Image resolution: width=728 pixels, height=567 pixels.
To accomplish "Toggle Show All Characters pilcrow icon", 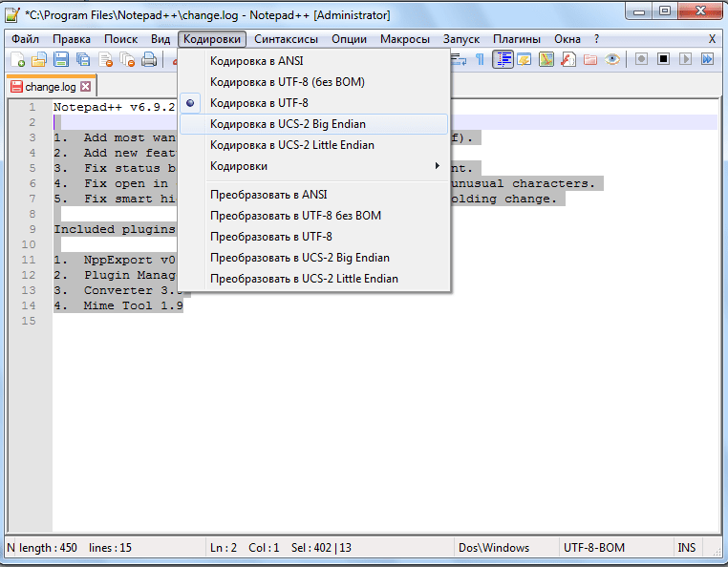I will [480, 59].
